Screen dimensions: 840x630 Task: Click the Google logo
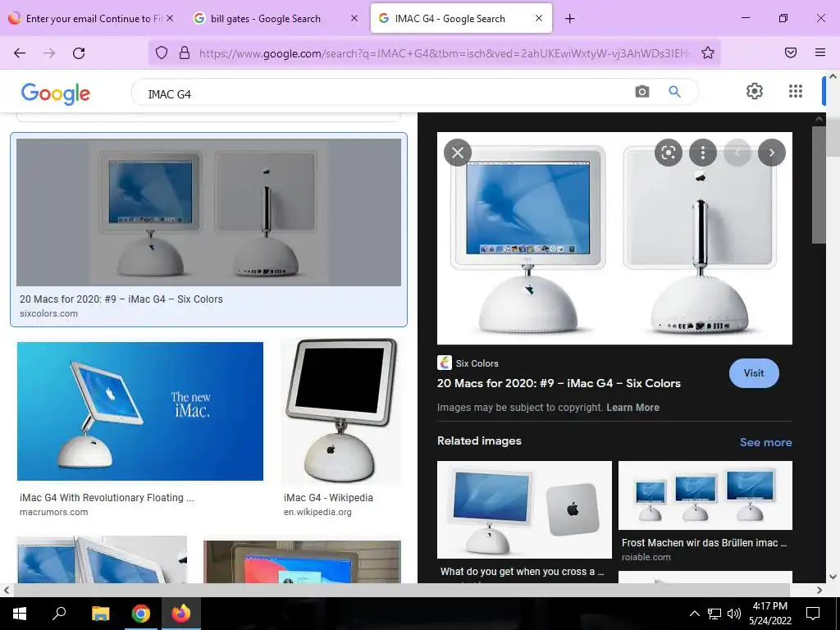coord(56,94)
